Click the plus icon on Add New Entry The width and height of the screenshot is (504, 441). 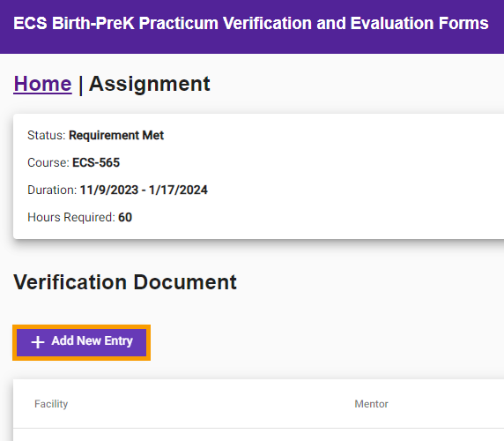(38, 342)
